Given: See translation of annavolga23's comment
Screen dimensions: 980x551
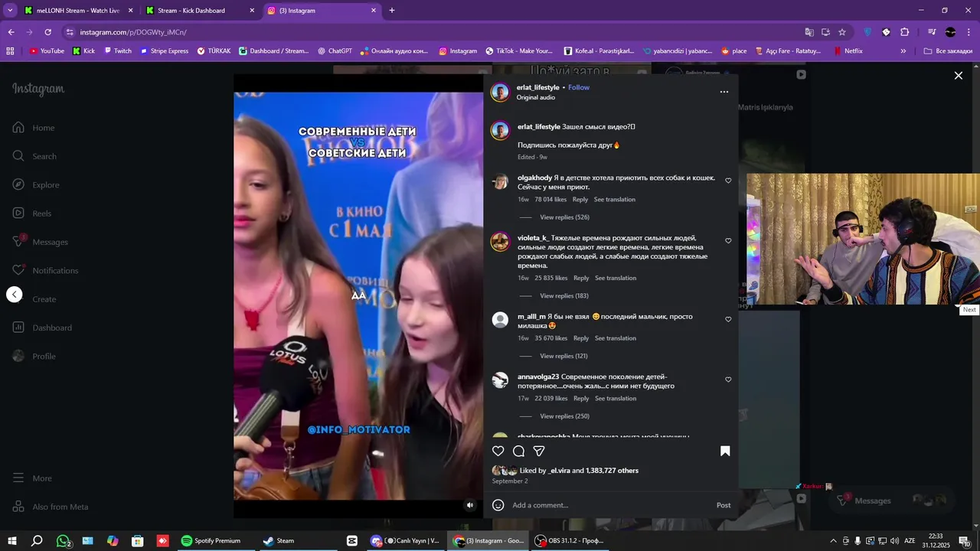Looking at the screenshot, I should (616, 399).
